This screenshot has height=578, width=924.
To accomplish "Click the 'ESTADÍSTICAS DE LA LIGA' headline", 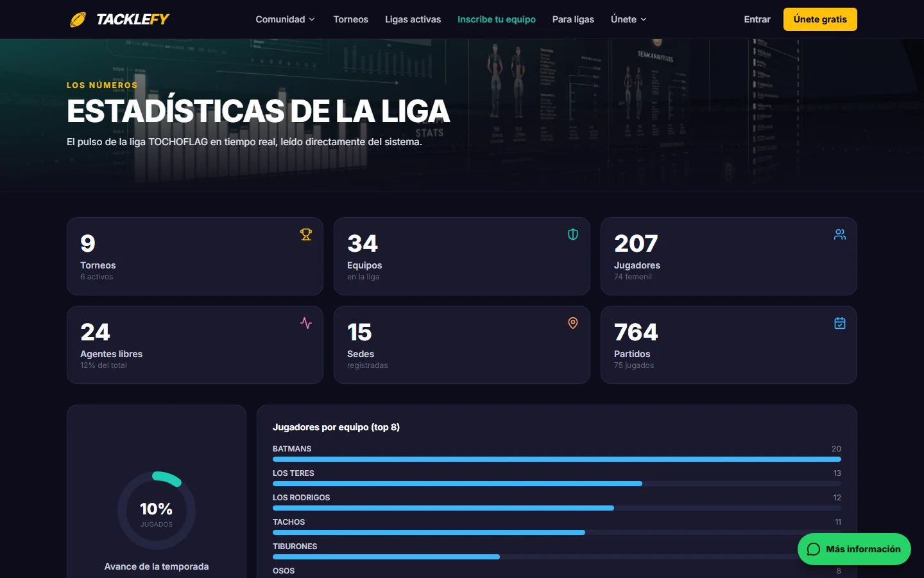I will [x=258, y=111].
